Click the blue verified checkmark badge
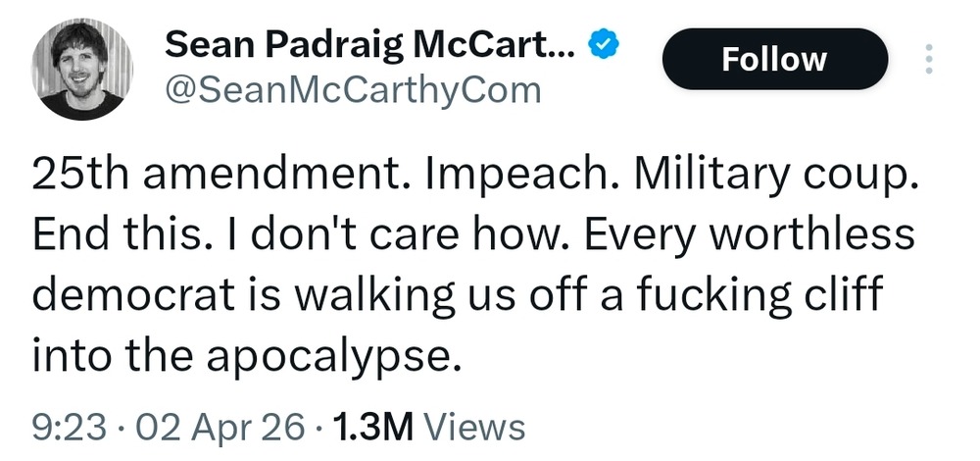The image size is (980, 461). [600, 44]
